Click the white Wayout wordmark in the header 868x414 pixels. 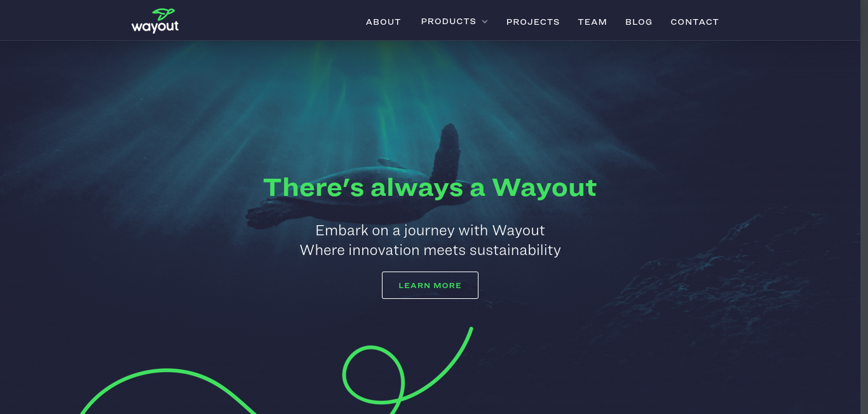pyautogui.click(x=155, y=27)
